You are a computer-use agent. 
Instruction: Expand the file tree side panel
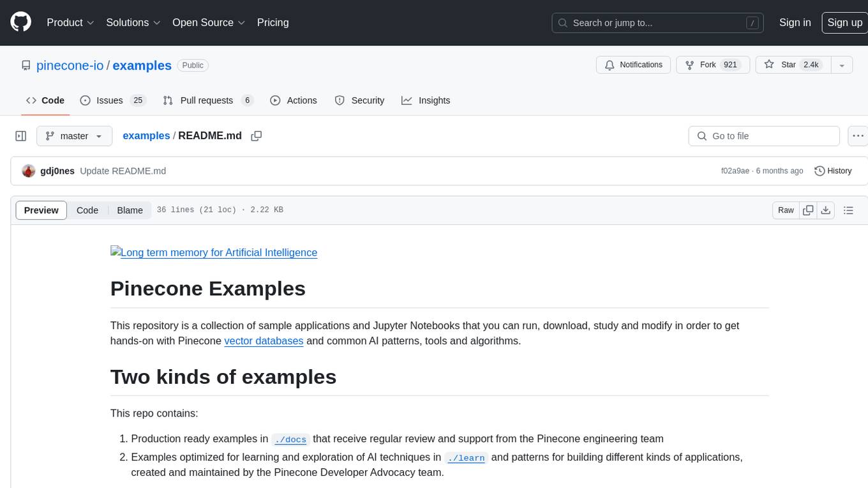[x=21, y=136]
